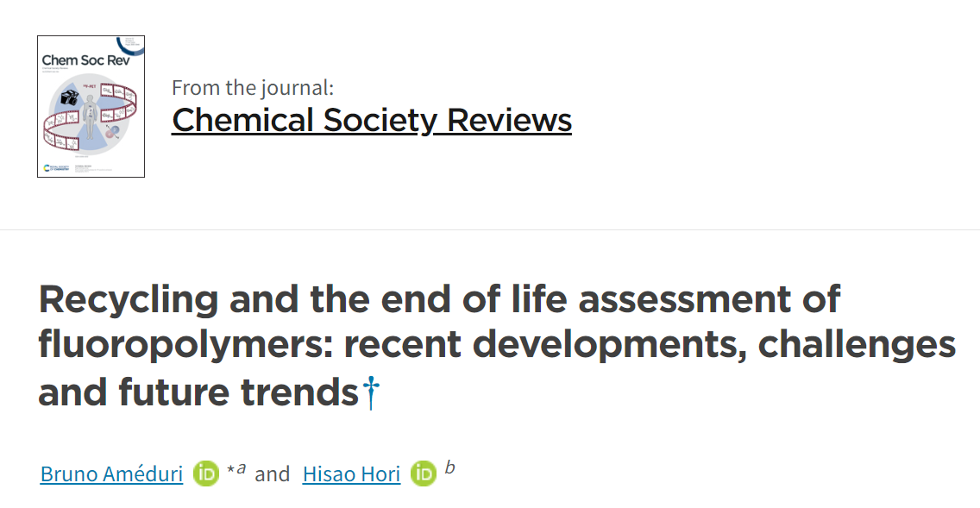980x508 pixels.
Task: Click the word "and" between author names
Action: pyautogui.click(x=273, y=474)
